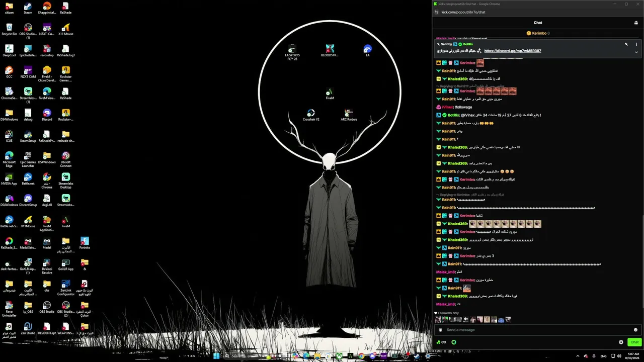Open the channel points infinity icon
The image size is (644, 362).
442,342
